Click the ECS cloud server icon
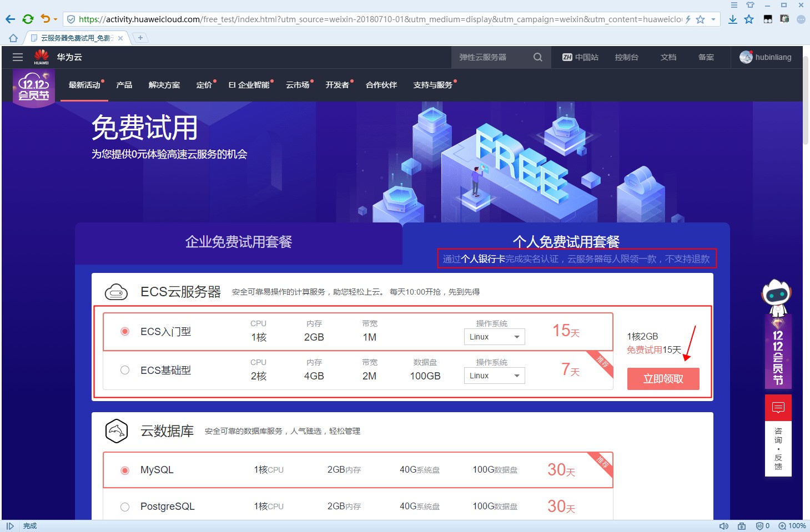The image size is (810, 532). [117, 292]
